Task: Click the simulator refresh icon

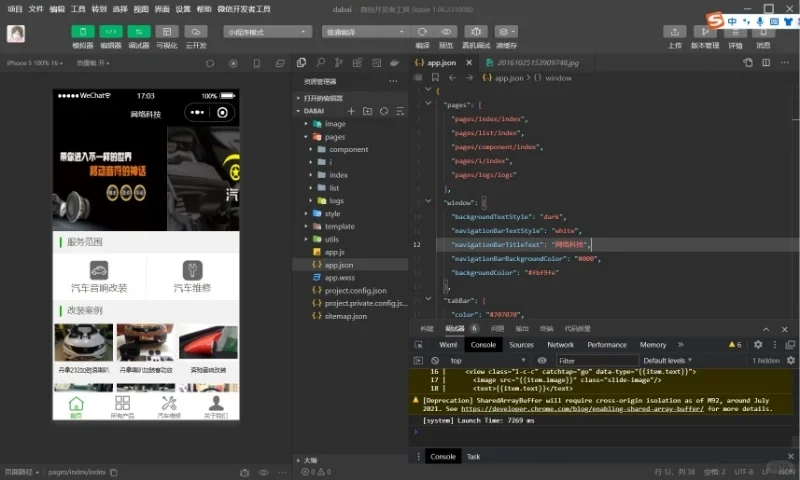Action: point(210,63)
